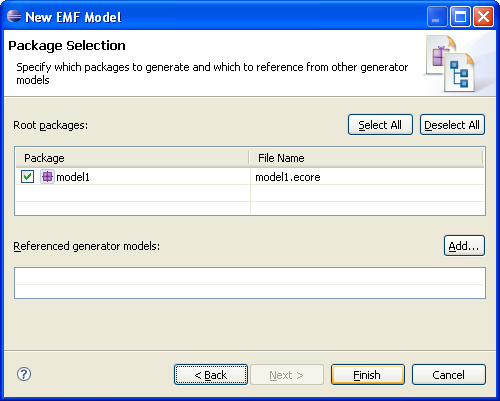
Task: Click the help question mark icon
Action: [24, 374]
